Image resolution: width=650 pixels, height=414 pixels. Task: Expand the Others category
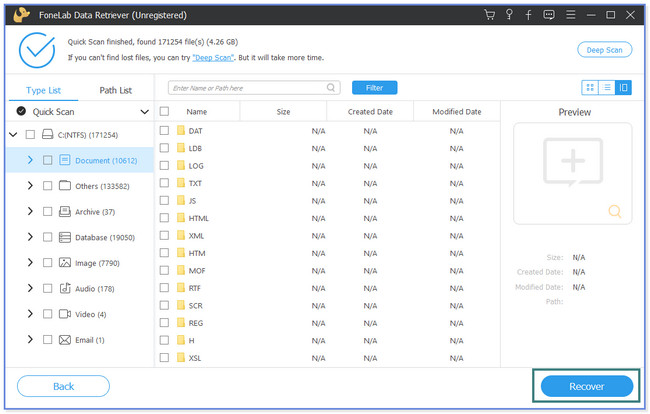click(30, 186)
